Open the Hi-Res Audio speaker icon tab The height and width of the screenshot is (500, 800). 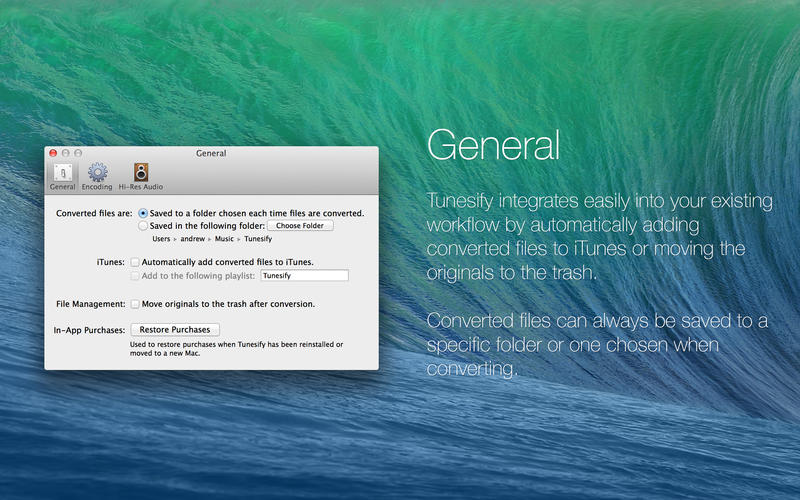tap(141, 177)
